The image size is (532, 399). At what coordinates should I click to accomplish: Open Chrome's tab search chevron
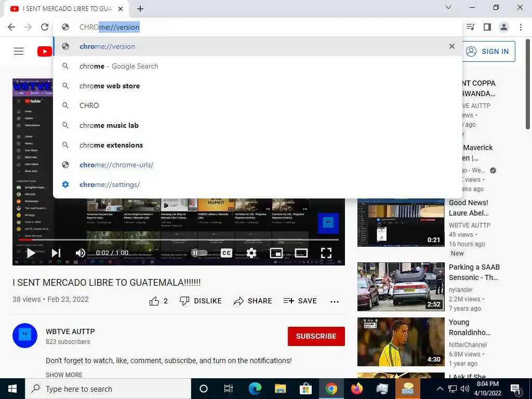click(x=448, y=7)
